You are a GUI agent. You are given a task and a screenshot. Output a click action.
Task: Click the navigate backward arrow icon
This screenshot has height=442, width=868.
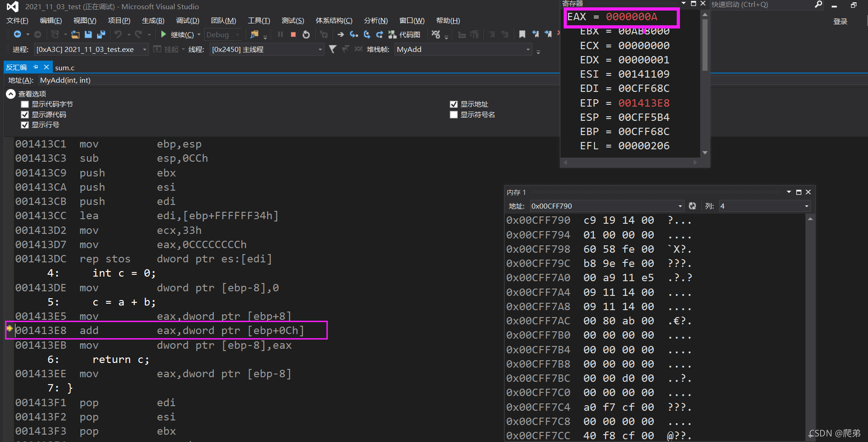17,34
